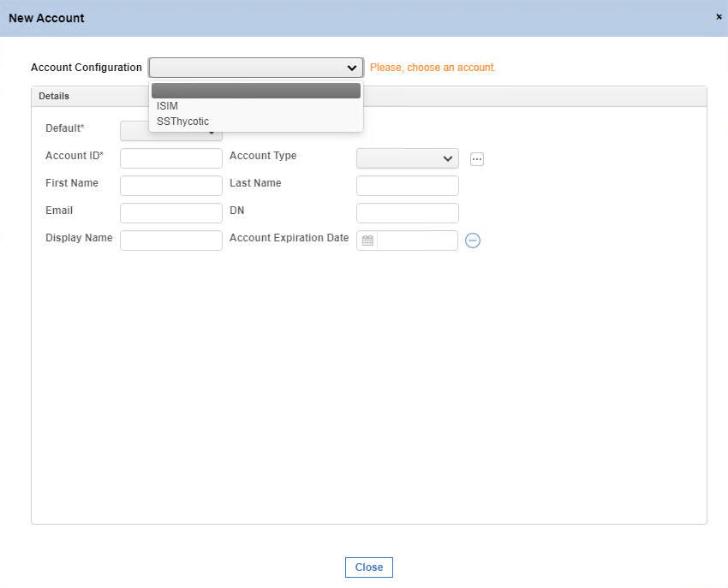The width and height of the screenshot is (728, 588).
Task: Click the DN text field
Action: (x=407, y=213)
